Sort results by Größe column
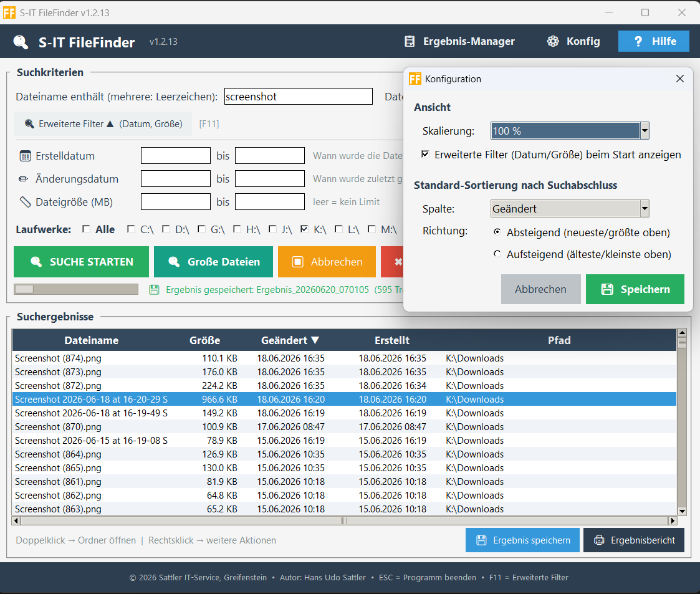This screenshot has height=594, width=700. pyautogui.click(x=205, y=340)
